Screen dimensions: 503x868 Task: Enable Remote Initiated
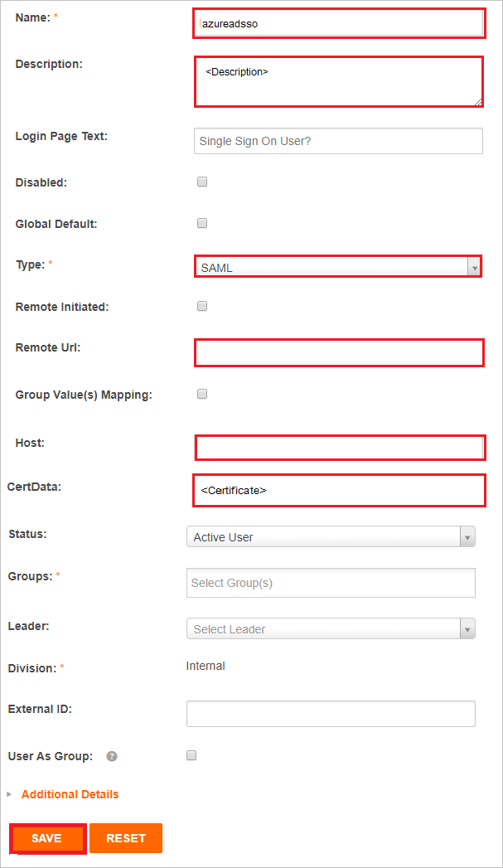[201, 306]
